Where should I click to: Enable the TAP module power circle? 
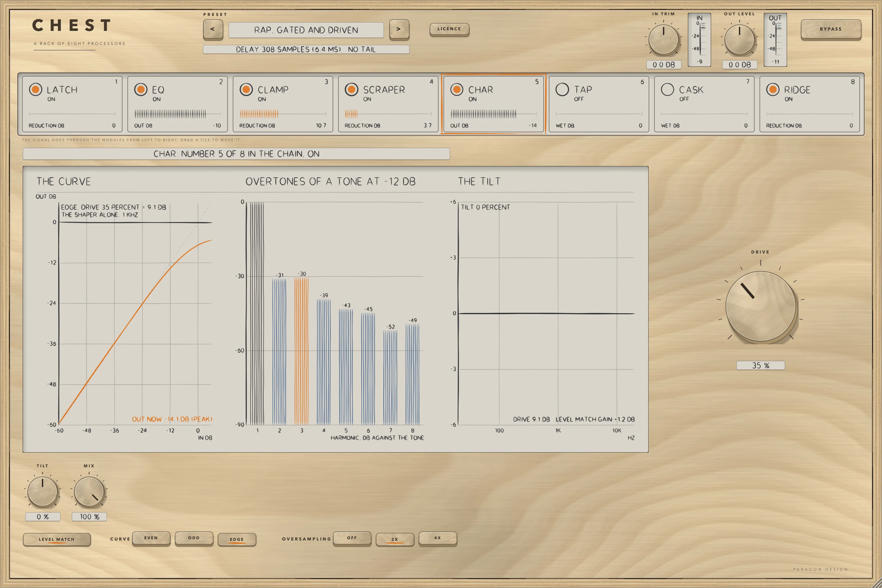(x=562, y=89)
